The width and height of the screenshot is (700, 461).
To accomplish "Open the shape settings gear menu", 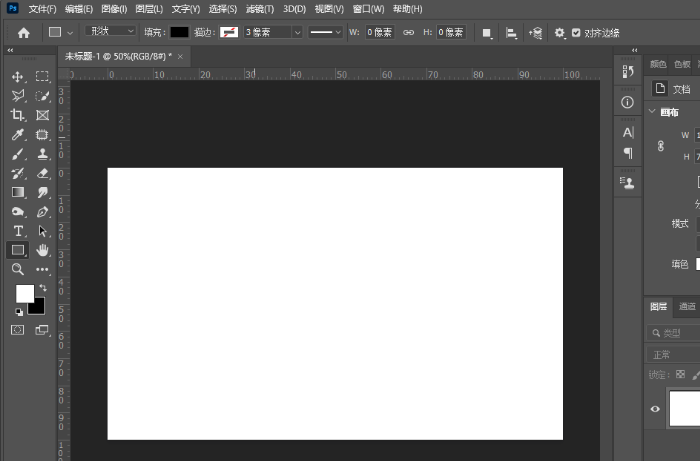I will pyautogui.click(x=559, y=33).
